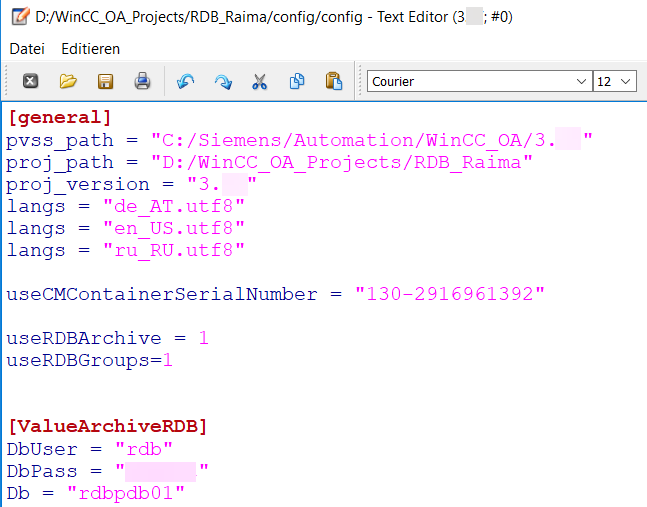Place cursor on the [general] section header

click(x=59, y=118)
